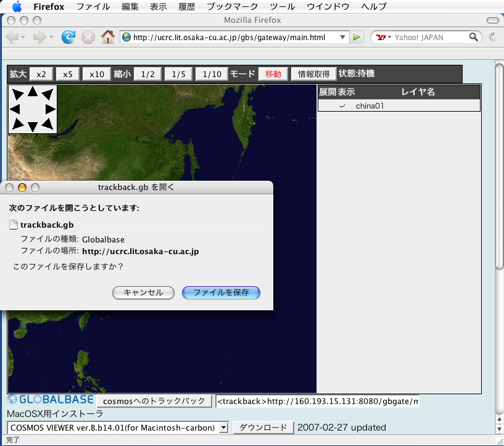This screenshot has height=446, width=504.
Task: Click the URL address field
Action: (x=234, y=37)
